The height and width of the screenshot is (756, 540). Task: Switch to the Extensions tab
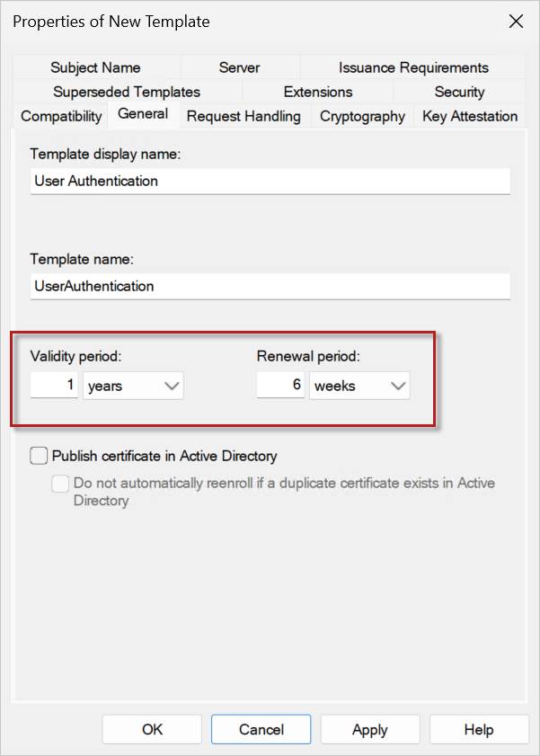click(x=316, y=92)
